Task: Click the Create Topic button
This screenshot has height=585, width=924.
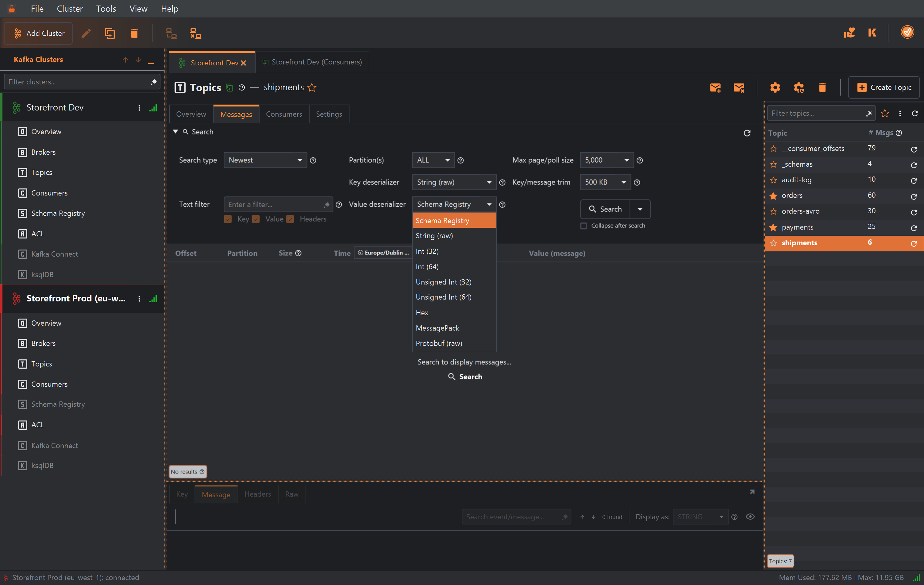Action: tap(884, 87)
